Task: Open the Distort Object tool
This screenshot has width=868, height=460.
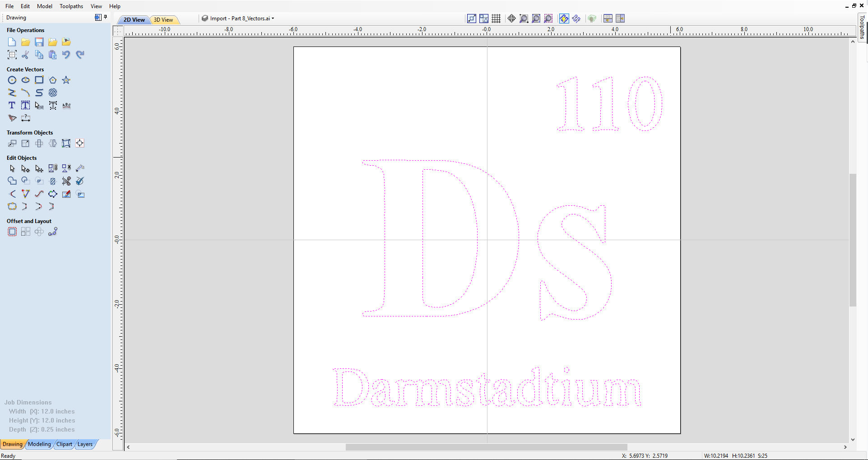Action: tap(66, 143)
